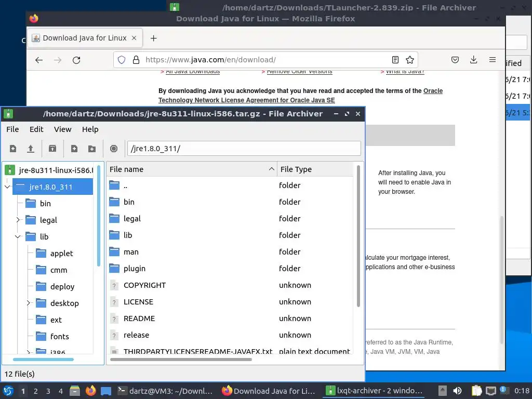This screenshot has width=532, height=399.
Task: Select the ext folder in tree
Action: click(x=56, y=320)
